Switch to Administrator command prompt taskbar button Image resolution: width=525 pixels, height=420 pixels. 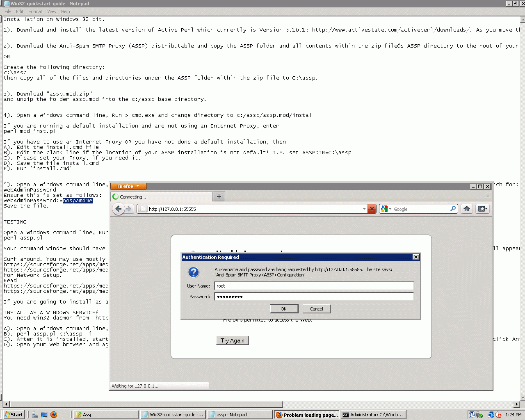click(x=374, y=415)
